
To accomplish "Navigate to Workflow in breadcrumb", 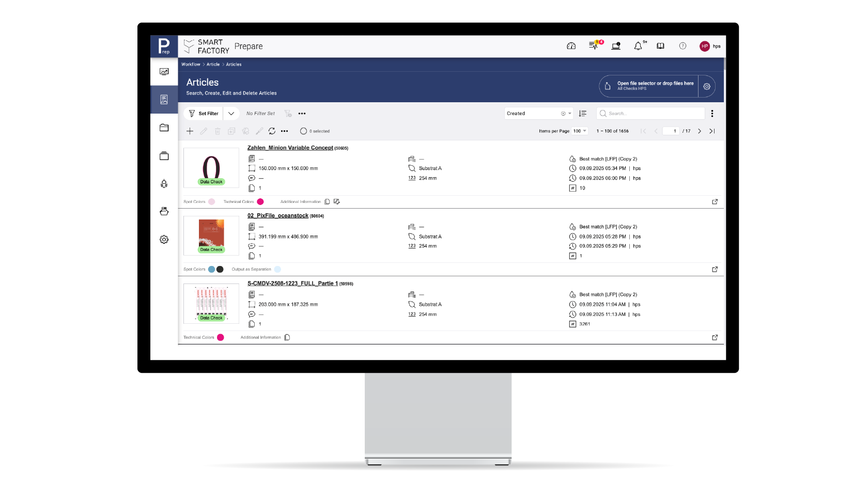I will pyautogui.click(x=191, y=65).
